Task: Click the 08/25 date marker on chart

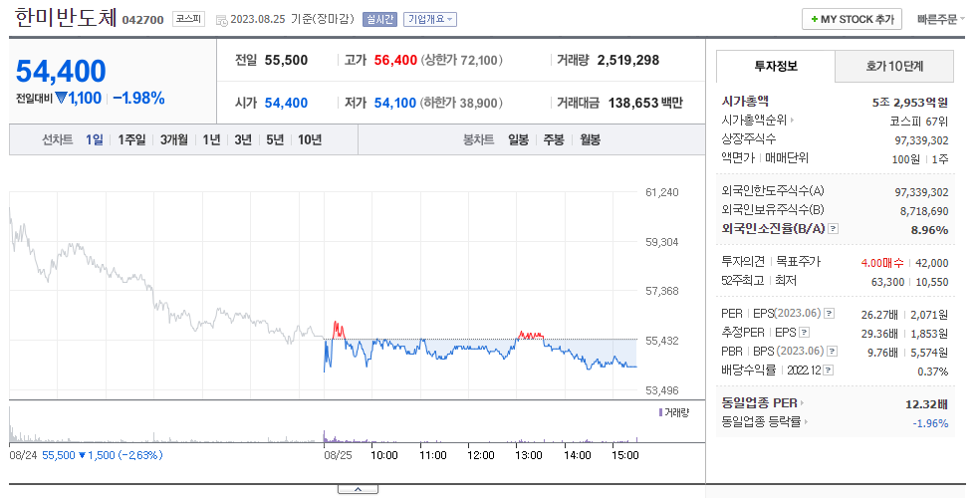Action: point(338,455)
